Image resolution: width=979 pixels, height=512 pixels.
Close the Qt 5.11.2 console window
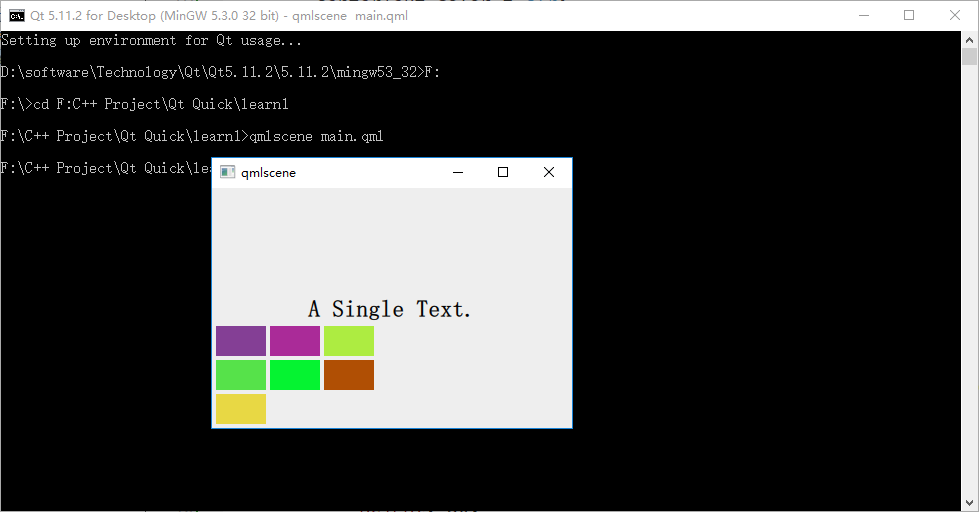954,15
